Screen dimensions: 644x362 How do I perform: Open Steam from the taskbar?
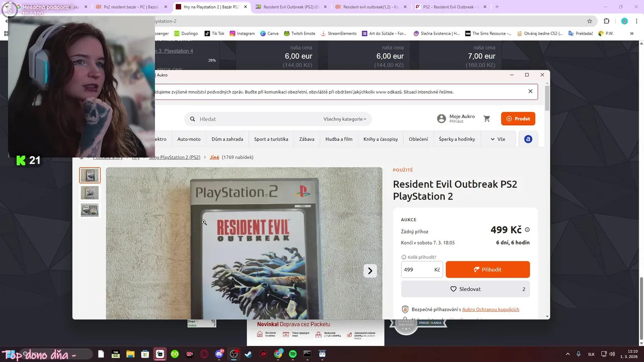point(248,354)
